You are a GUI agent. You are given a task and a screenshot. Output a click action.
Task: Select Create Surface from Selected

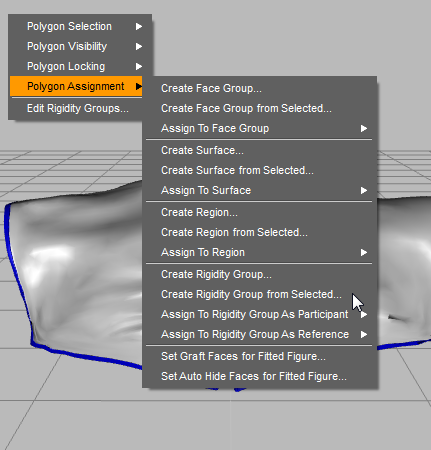tap(260, 170)
